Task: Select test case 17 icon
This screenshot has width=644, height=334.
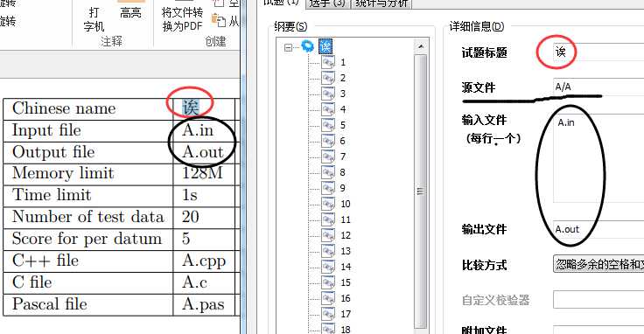Action: (328, 314)
